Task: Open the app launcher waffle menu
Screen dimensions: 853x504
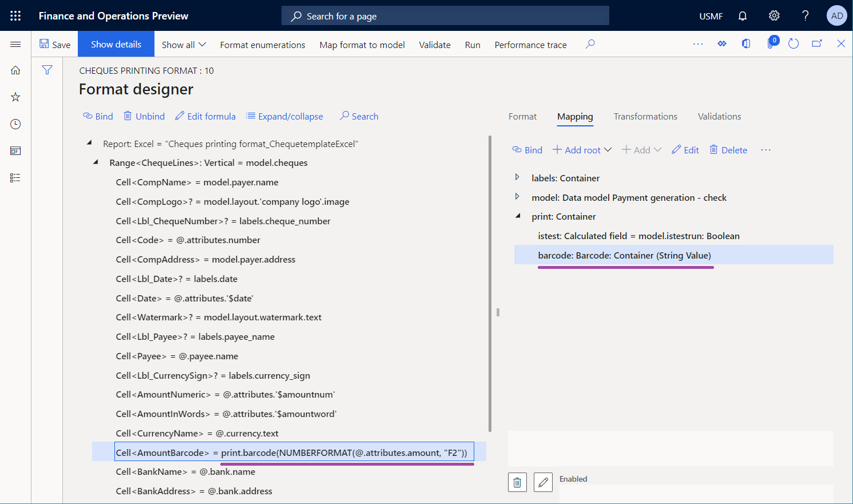Action: (x=15, y=16)
